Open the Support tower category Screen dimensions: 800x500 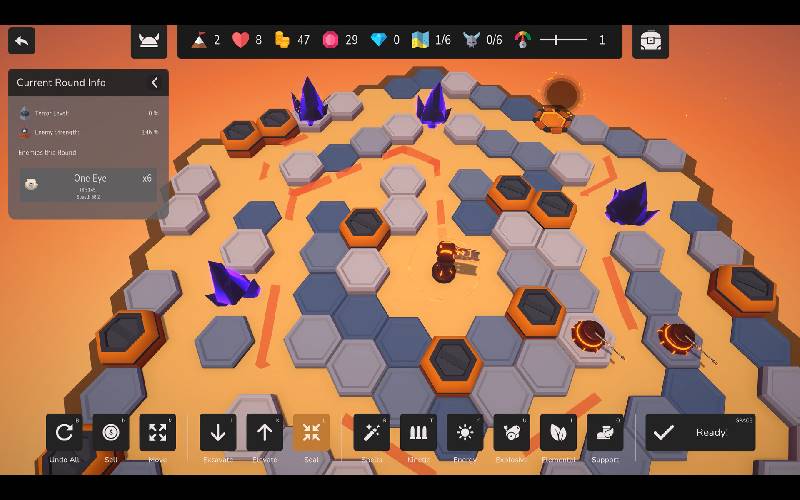point(605,432)
